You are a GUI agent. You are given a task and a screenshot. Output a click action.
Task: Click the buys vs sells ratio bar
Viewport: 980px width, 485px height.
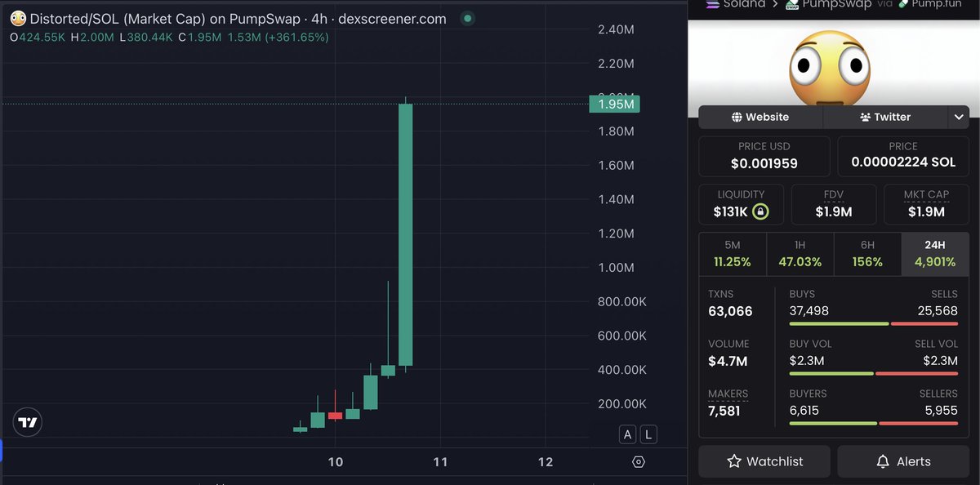point(874,323)
